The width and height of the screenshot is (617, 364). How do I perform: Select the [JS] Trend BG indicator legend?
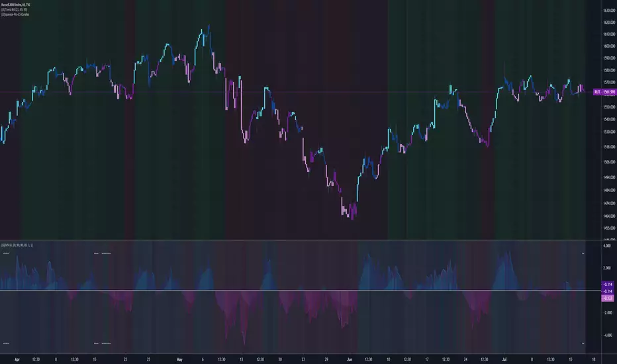[x=16, y=9]
